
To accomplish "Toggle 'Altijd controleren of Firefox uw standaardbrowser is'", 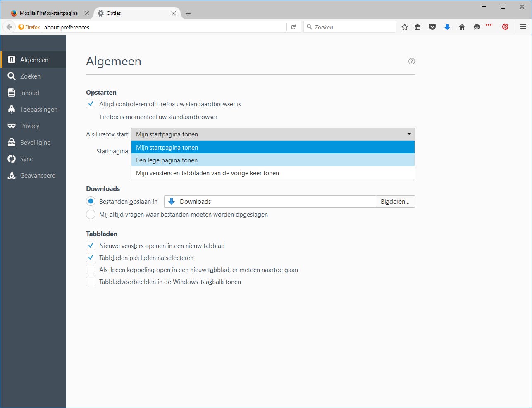I will [x=91, y=104].
